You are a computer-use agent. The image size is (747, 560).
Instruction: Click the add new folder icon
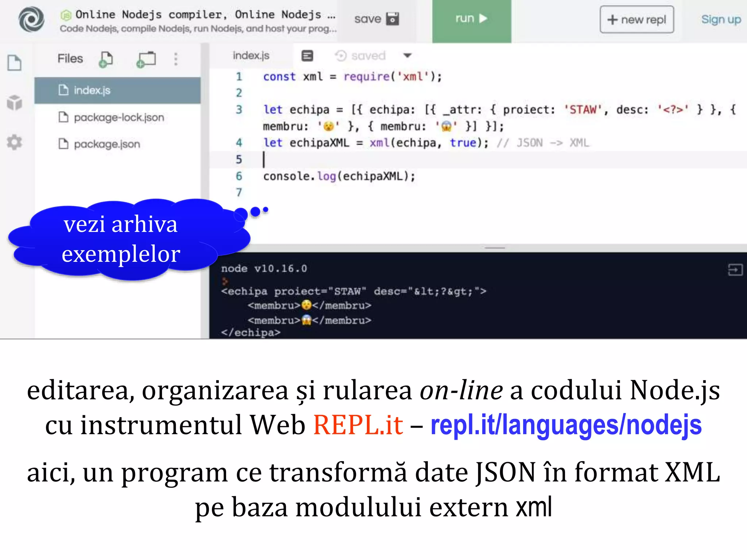[146, 59]
